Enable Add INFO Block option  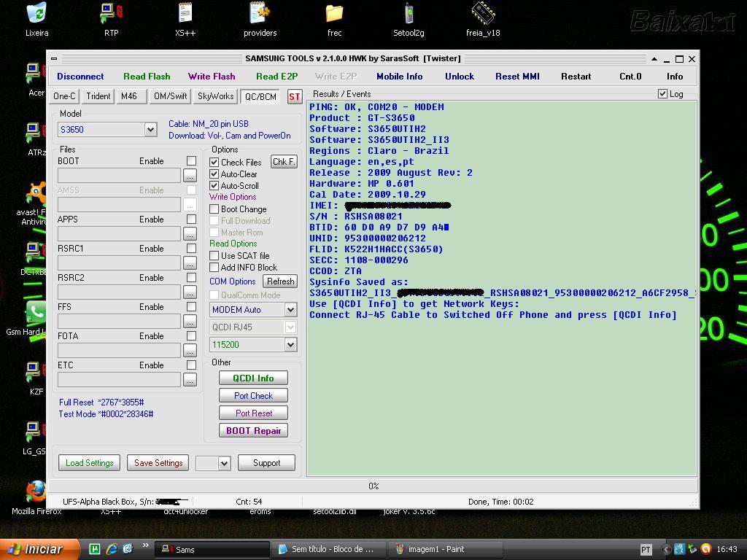[214, 267]
